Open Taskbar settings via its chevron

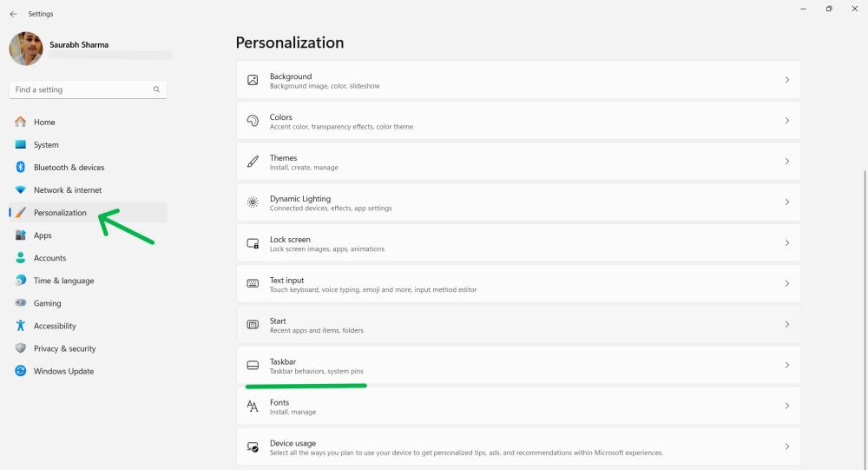[x=786, y=365]
